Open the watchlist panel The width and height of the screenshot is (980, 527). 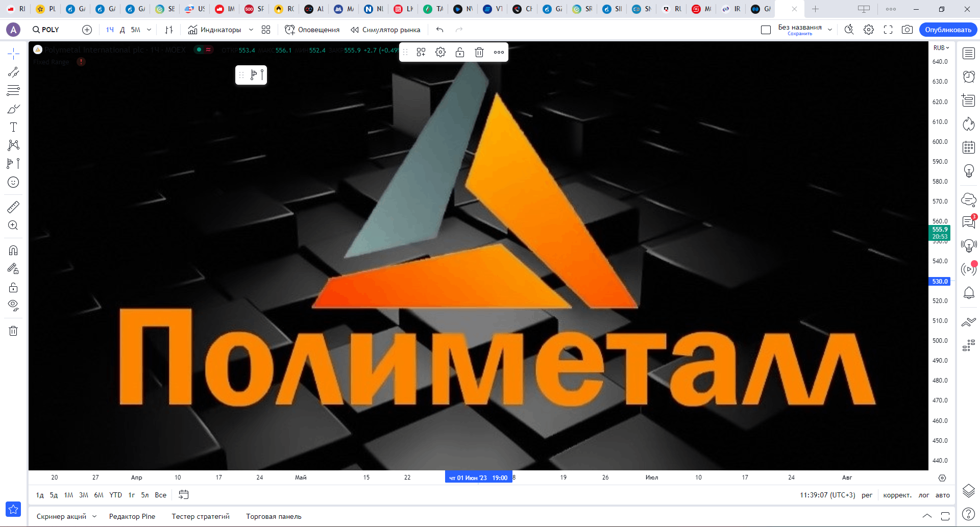pos(969,53)
